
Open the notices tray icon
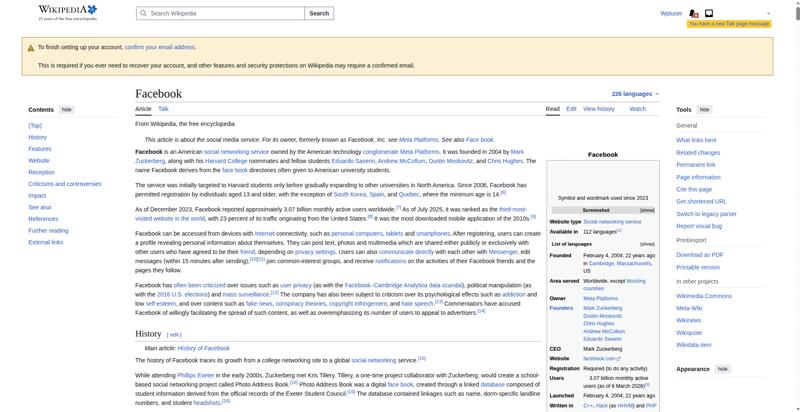(709, 13)
